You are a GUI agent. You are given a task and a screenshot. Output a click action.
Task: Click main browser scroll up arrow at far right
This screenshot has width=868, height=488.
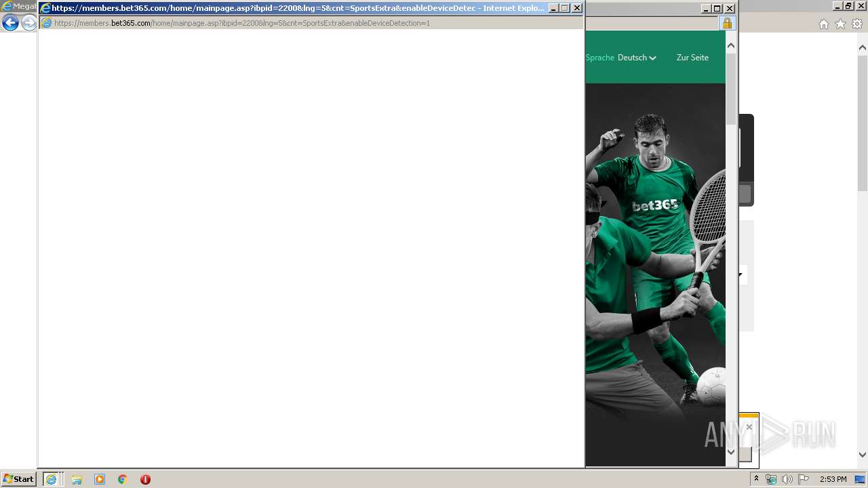click(x=863, y=47)
